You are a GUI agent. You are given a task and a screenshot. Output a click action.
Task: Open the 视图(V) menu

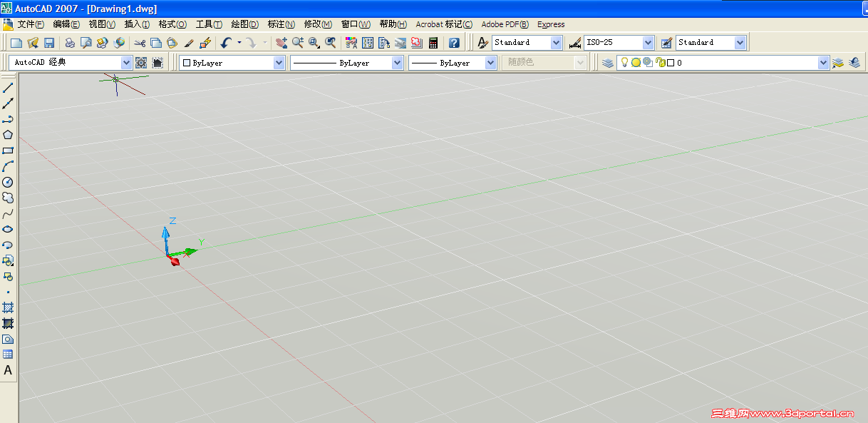click(102, 24)
